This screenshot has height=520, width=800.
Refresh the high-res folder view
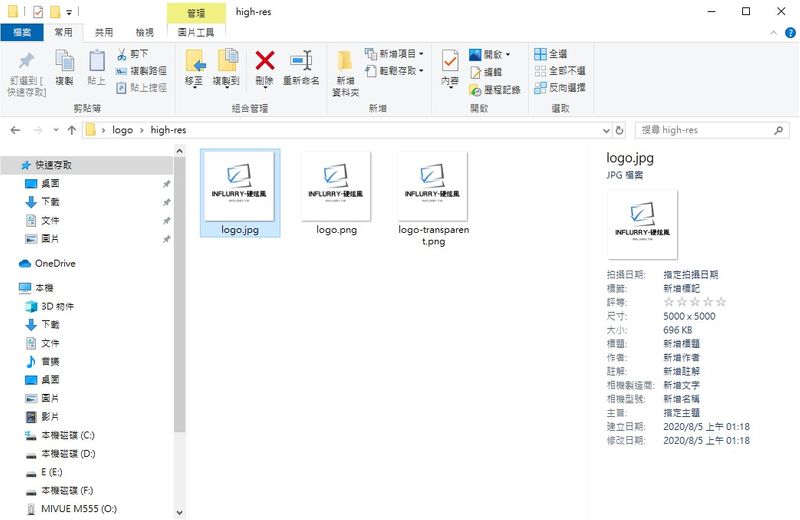pyautogui.click(x=619, y=130)
